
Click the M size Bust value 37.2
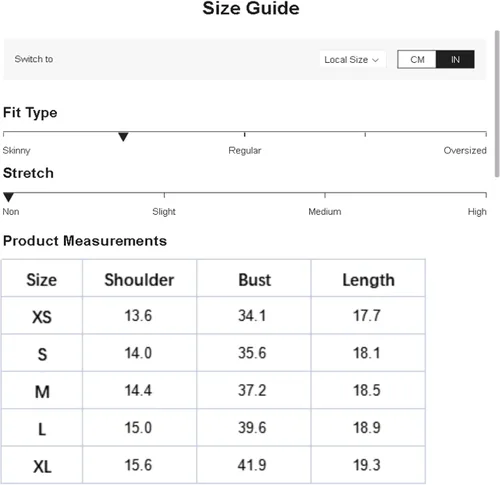click(252, 390)
